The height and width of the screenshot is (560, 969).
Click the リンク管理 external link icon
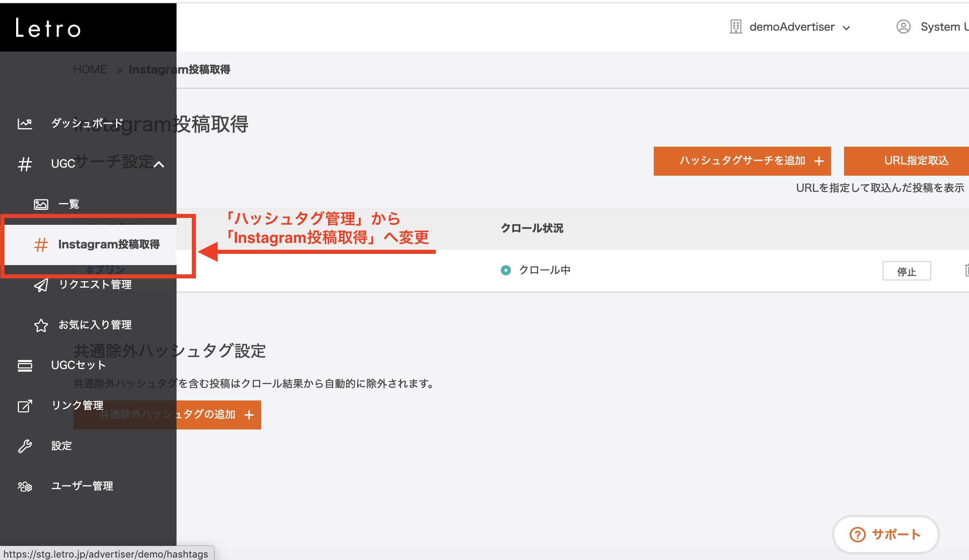pos(25,406)
